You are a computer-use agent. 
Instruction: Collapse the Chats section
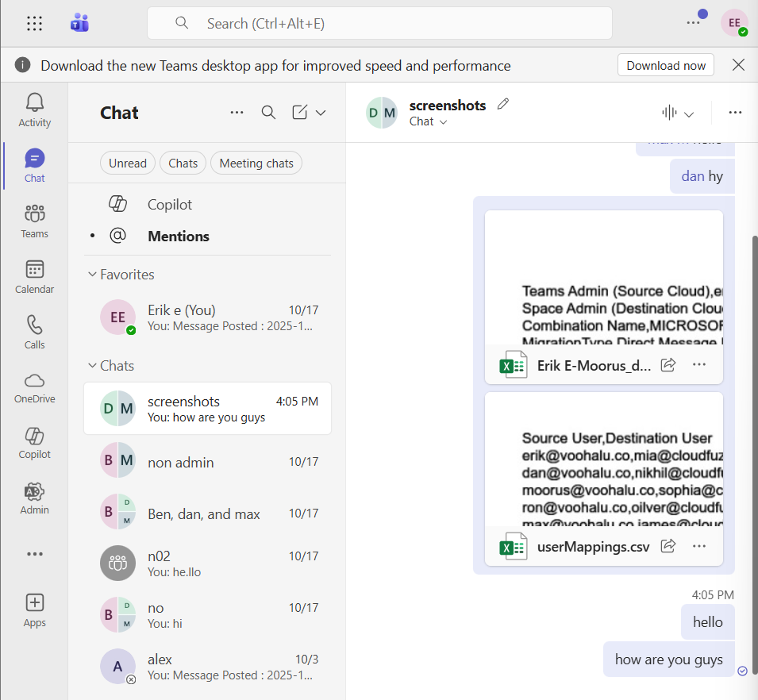click(x=91, y=366)
